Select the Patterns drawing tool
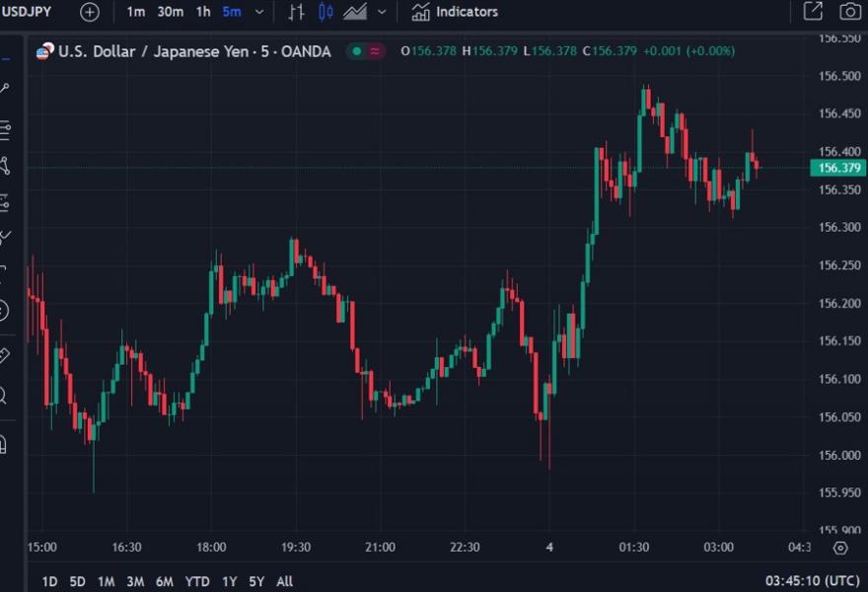This screenshot has height=592, width=868. (9, 164)
